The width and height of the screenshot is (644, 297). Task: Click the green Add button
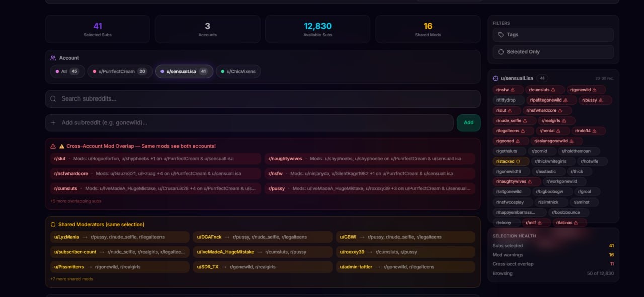(468, 122)
